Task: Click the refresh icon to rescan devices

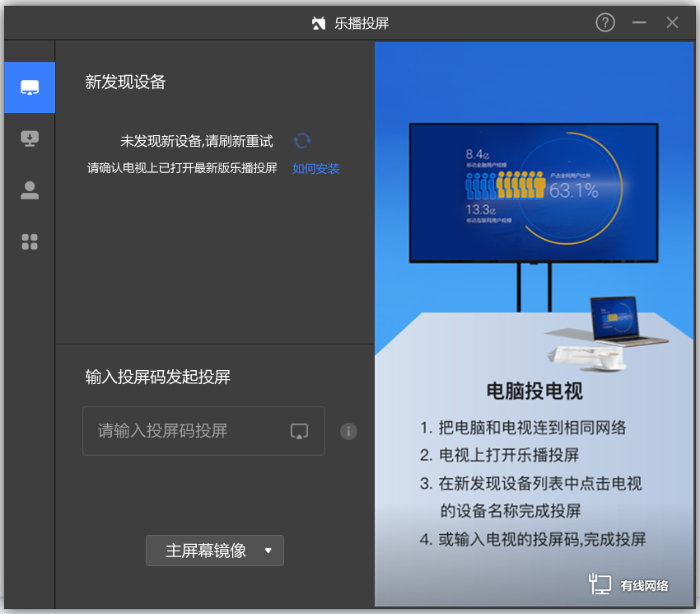Action: [x=302, y=142]
